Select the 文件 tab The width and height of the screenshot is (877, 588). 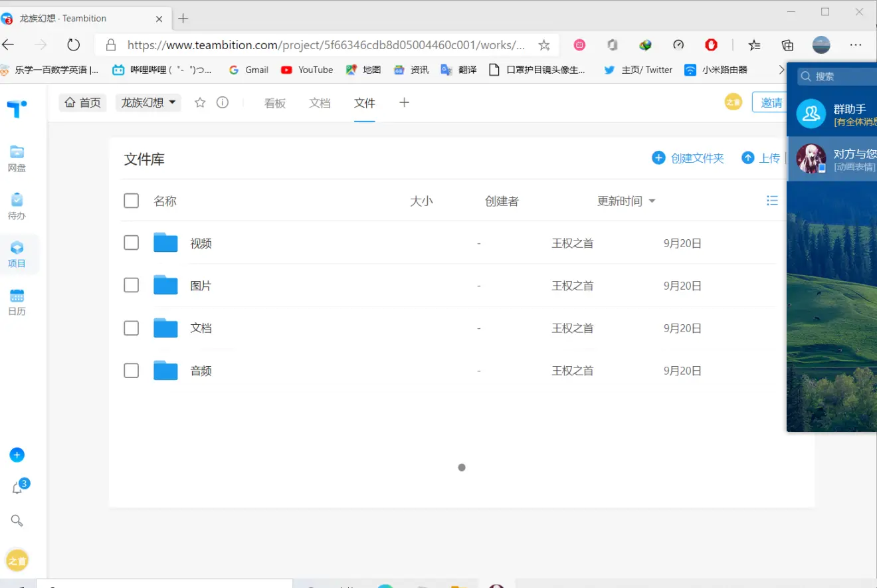coord(365,103)
